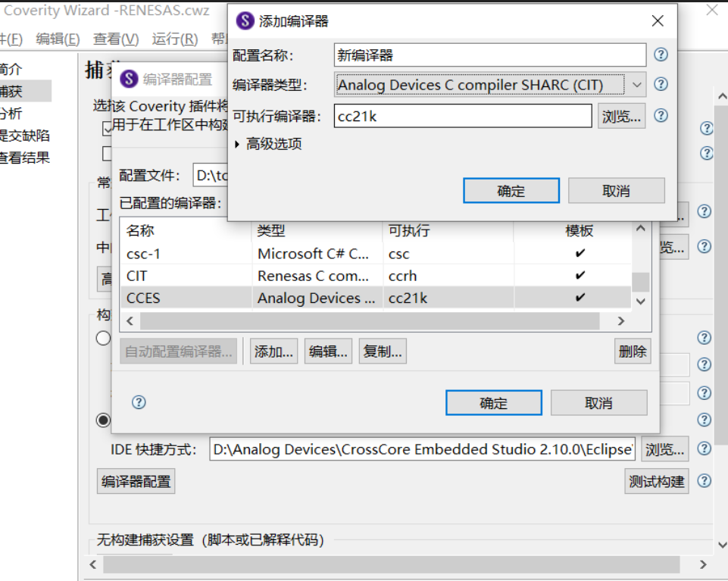
Task: Click help icon next to IDE 快捷方式 浏览 button
Action: pos(705,448)
